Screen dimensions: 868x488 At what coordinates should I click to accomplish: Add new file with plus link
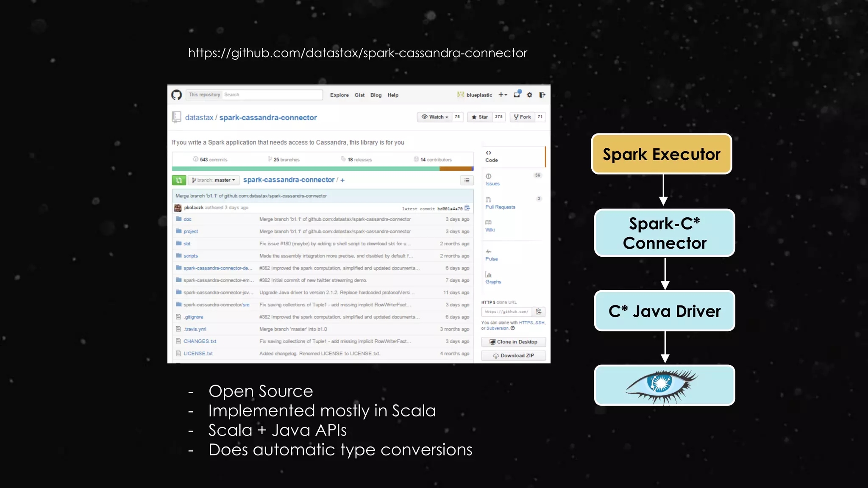coord(342,180)
